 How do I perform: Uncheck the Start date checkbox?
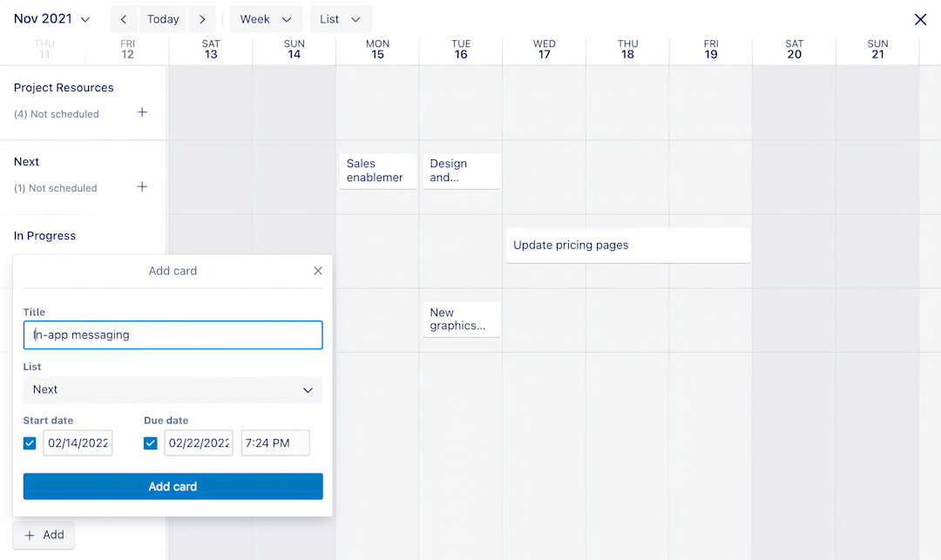[30, 442]
